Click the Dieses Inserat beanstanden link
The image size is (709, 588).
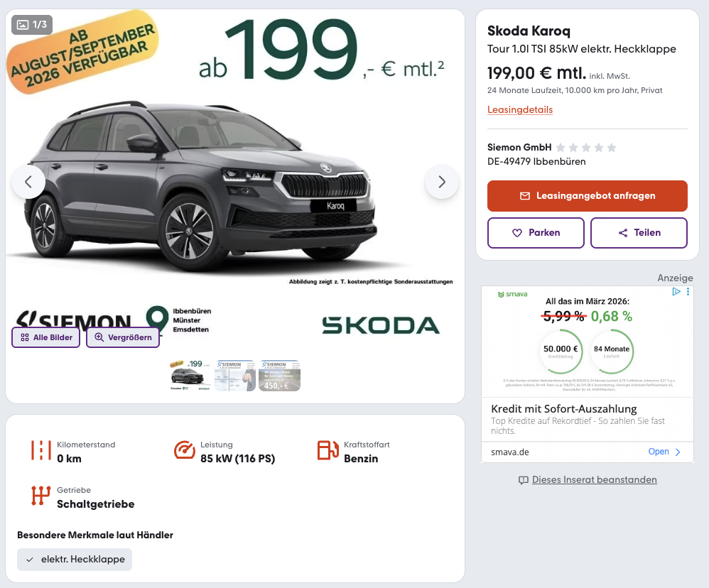(594, 480)
